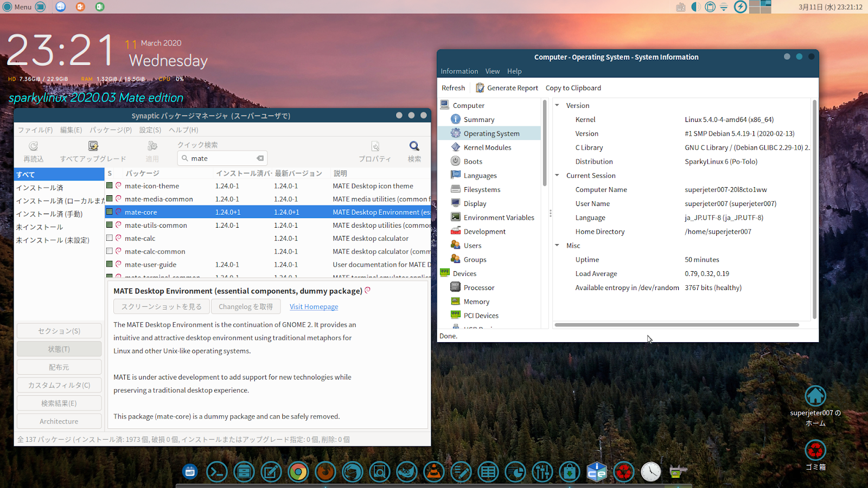
Task: Click the Architecture filter button
Action: [x=59, y=421]
